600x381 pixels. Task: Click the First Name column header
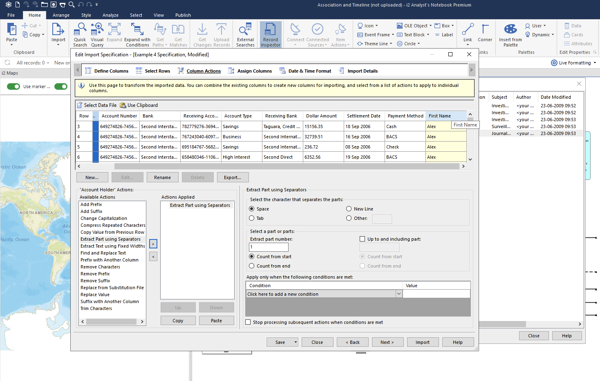click(x=445, y=116)
